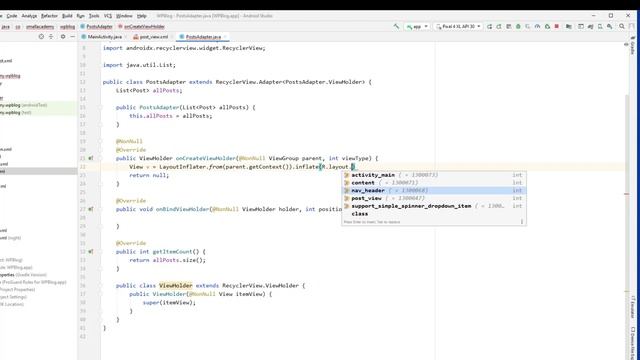Open the Emulator side tool window
Viewport: 640px width, 360px height.
[x=633, y=307]
